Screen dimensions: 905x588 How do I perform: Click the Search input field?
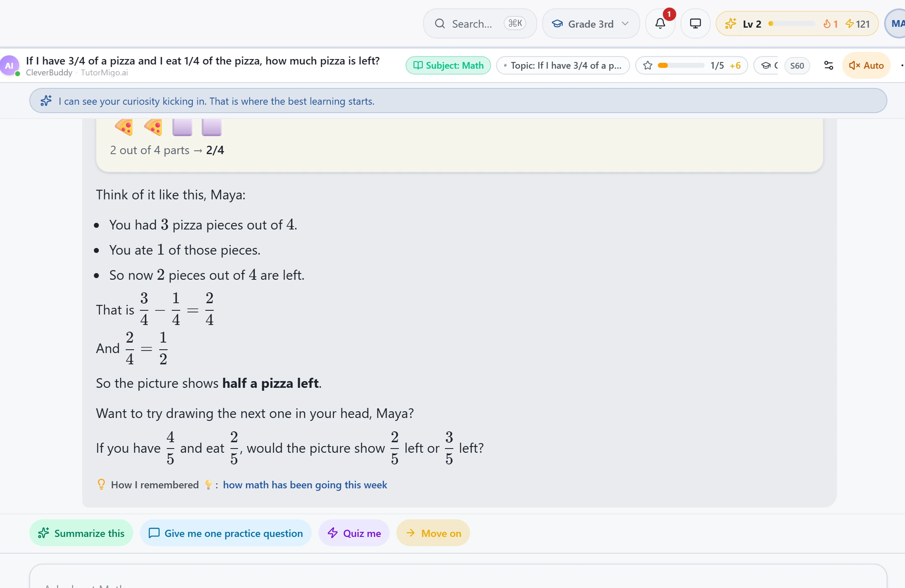pyautogui.click(x=480, y=24)
